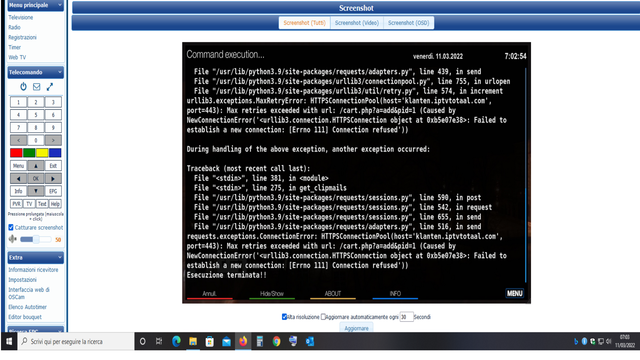This screenshot has height=360, width=640.
Task: Collapse Extra panel
Action: pos(60,258)
